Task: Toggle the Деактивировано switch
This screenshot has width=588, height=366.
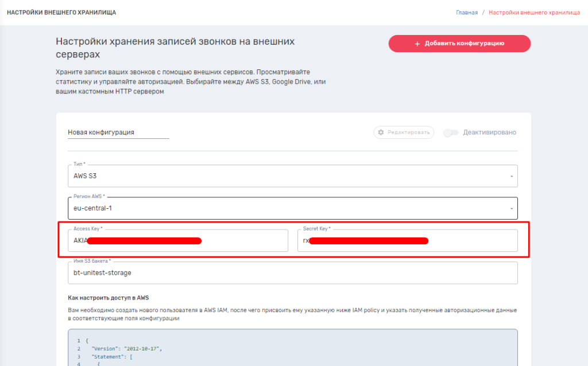Action: coord(451,133)
